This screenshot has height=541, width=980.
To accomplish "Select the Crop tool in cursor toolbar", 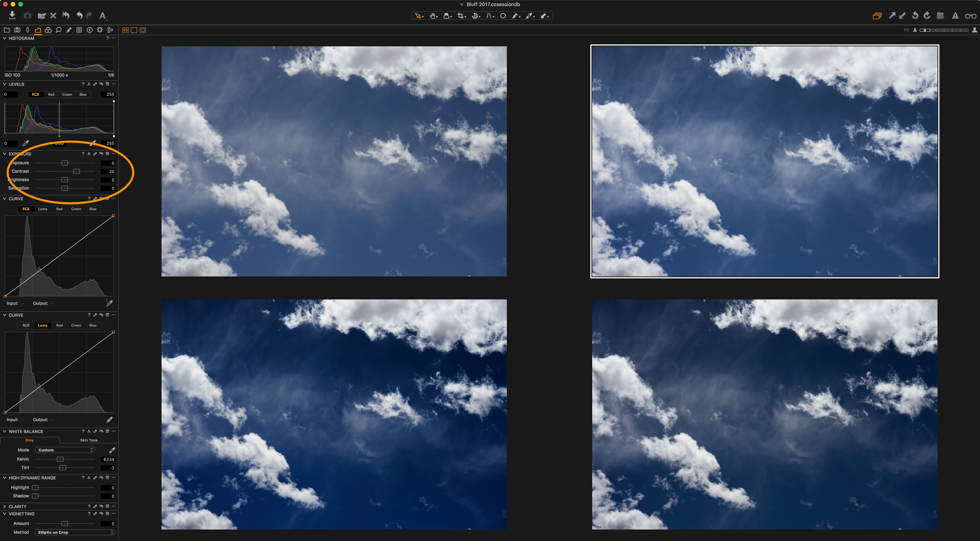I will click(461, 16).
